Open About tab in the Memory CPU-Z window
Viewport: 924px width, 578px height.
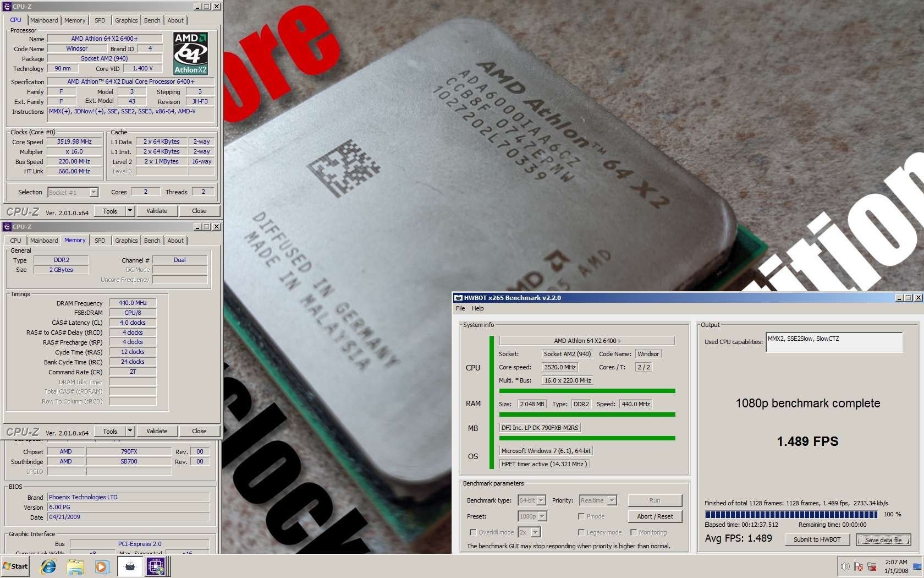(175, 241)
